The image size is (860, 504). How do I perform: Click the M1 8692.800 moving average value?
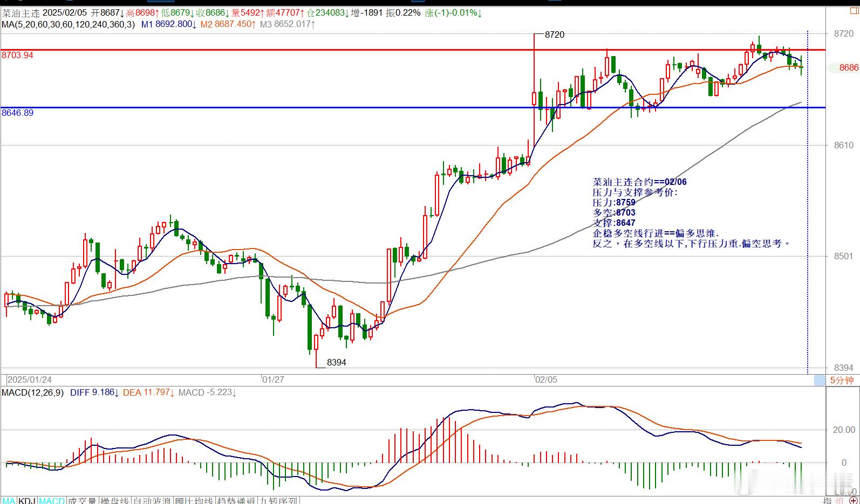[x=168, y=24]
